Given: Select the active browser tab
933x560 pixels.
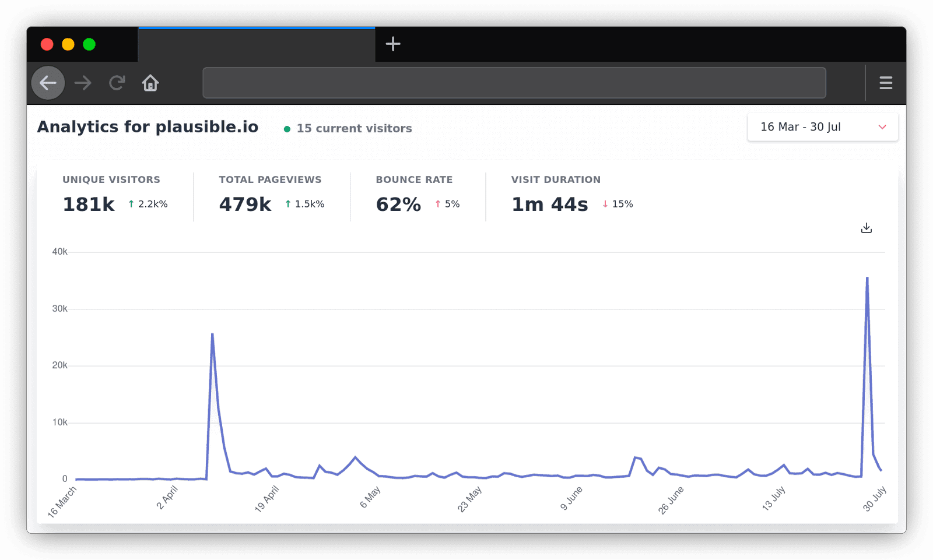Looking at the screenshot, I should pyautogui.click(x=257, y=44).
